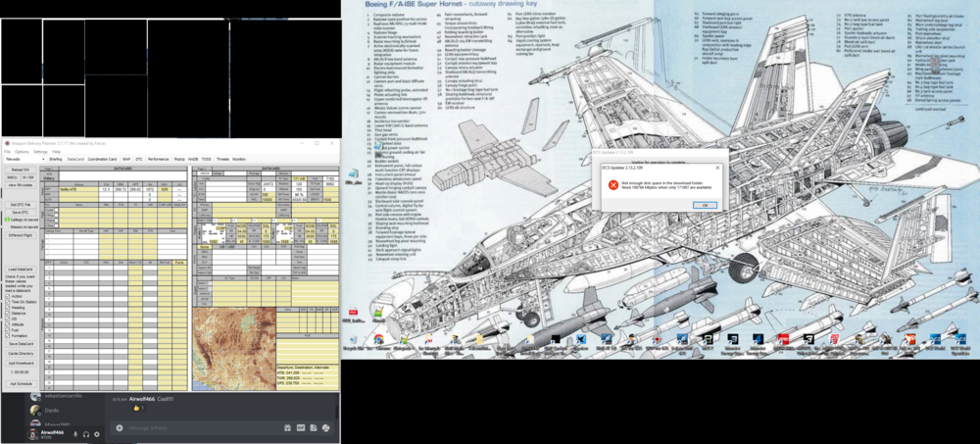Switch to the Coordination Card tab

(102, 160)
